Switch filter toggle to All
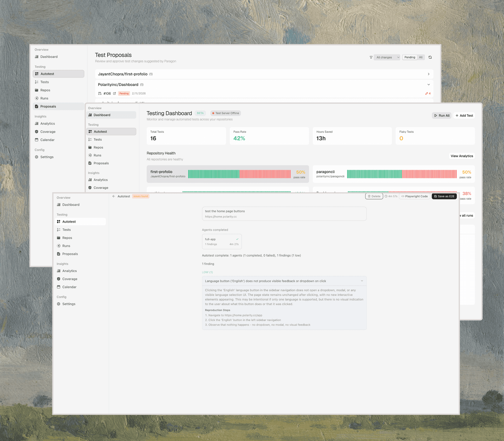 pos(421,57)
